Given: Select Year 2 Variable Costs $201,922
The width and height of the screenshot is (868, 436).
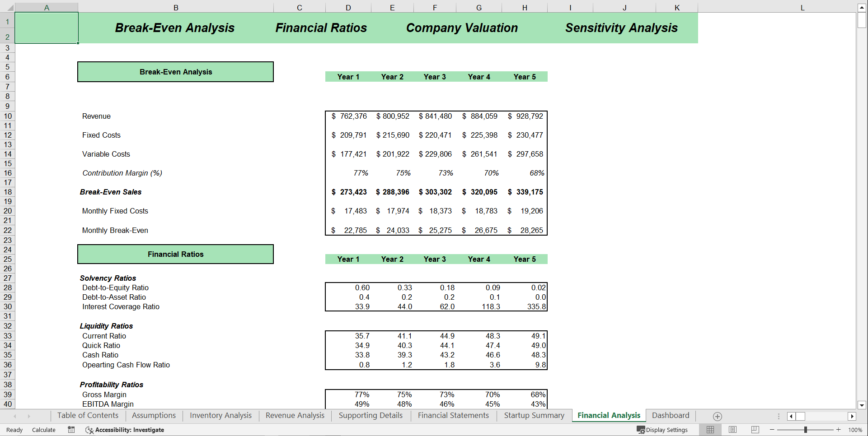Looking at the screenshot, I should point(392,154).
